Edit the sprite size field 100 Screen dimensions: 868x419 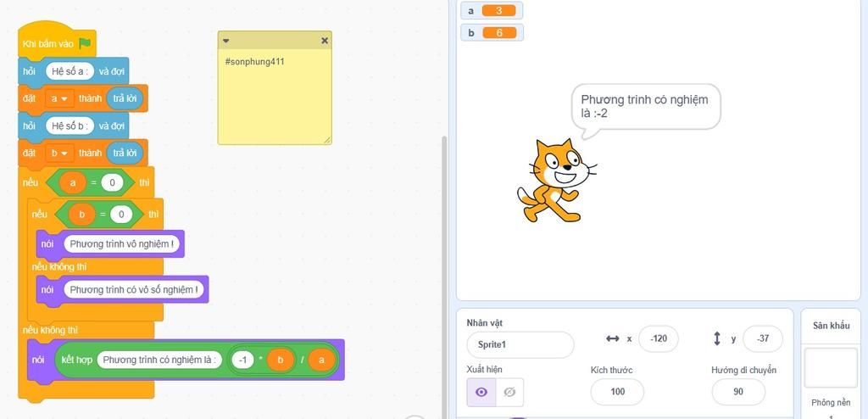point(617,392)
